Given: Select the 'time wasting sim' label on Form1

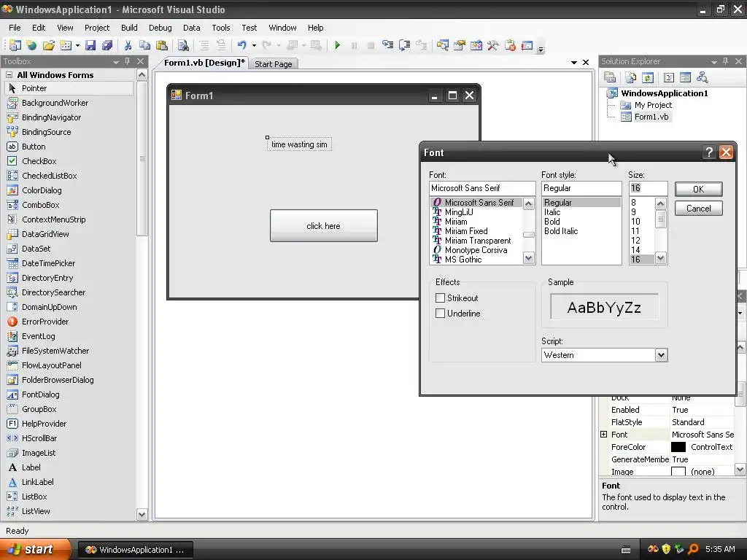Looking at the screenshot, I should click(299, 144).
